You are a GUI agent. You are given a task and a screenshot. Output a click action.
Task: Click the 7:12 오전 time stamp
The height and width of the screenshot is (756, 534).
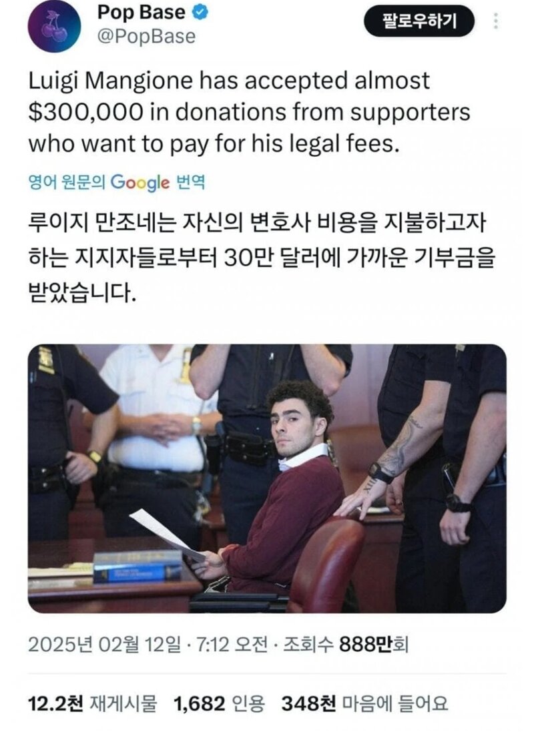pyautogui.click(x=230, y=644)
